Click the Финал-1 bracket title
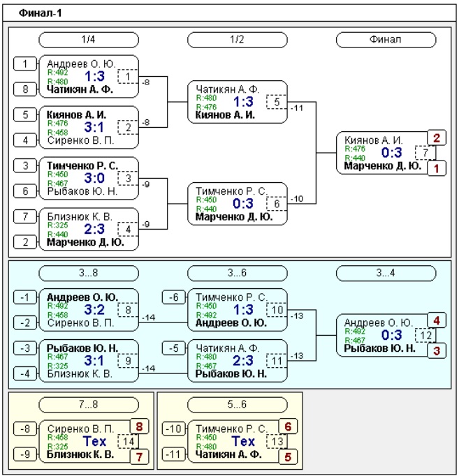The height and width of the screenshot is (476, 459). [40, 13]
